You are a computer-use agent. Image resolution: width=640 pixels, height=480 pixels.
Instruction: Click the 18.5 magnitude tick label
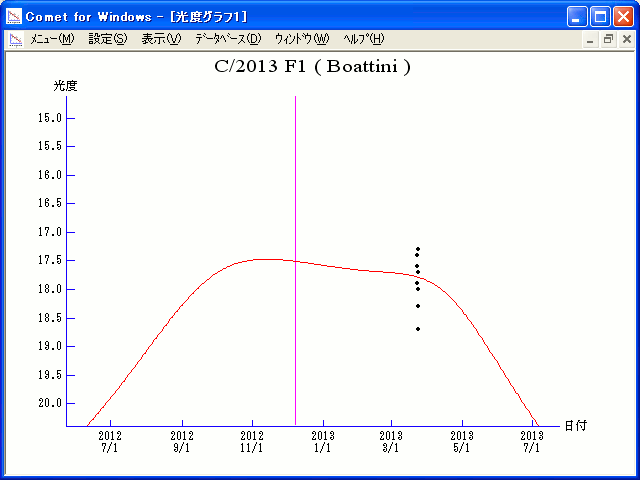tap(50, 318)
